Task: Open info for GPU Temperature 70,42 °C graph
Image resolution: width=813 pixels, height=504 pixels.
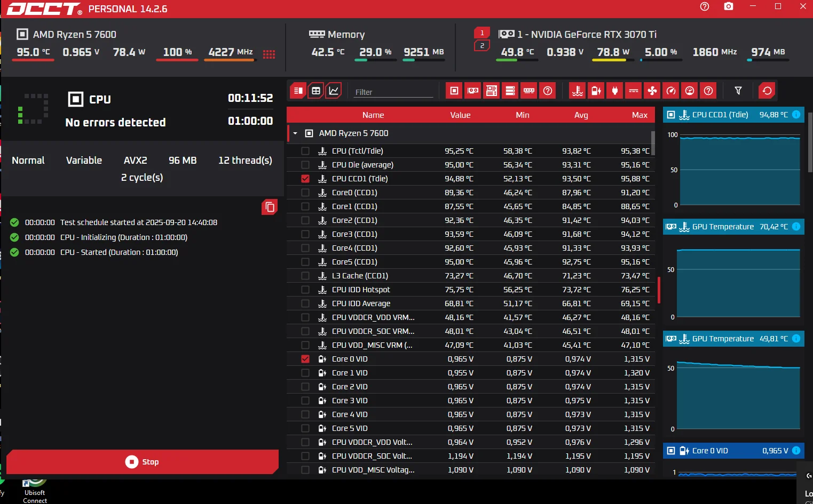Action: coord(796,227)
